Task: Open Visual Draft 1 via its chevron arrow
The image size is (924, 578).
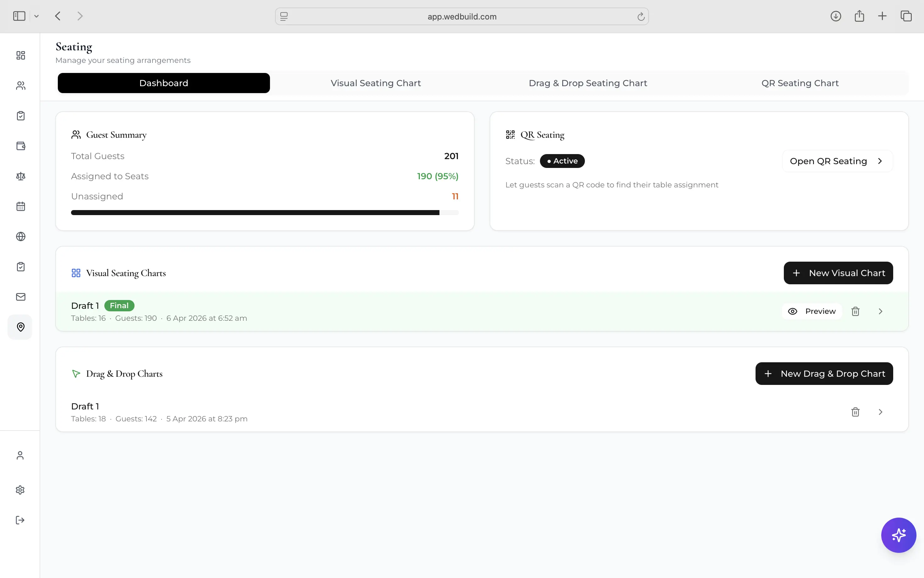Action: tap(880, 311)
